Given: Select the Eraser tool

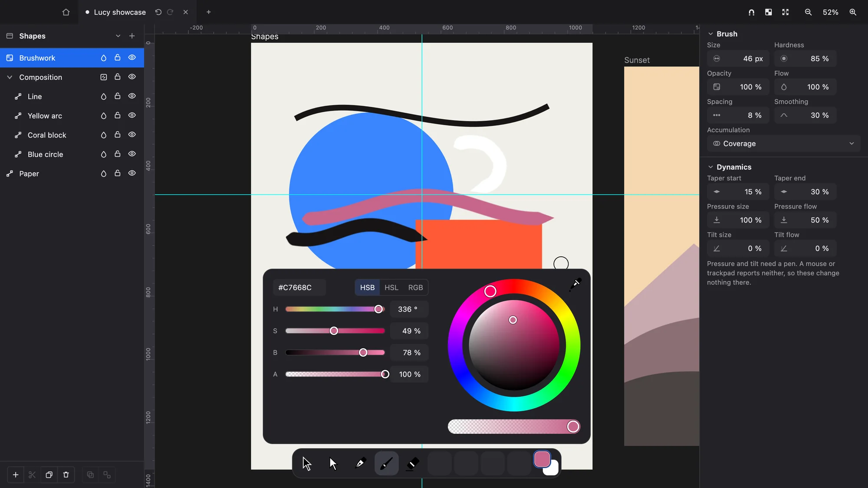Looking at the screenshot, I should 413,464.
